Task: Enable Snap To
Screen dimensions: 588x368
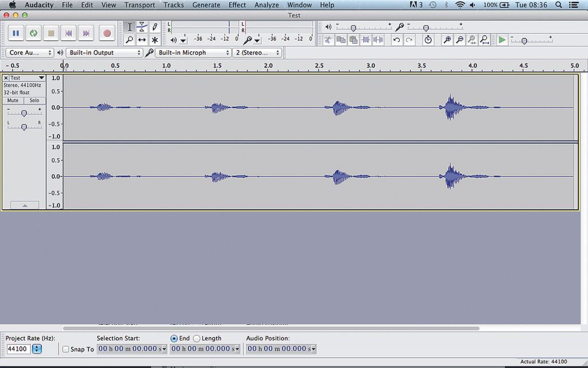Action: click(x=66, y=349)
